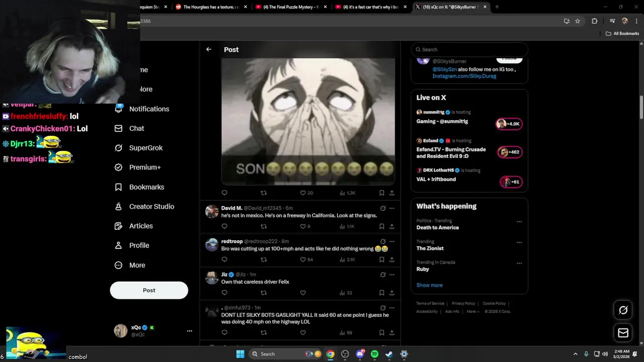Share the SON meme post
The width and height of the screenshot is (644, 362).
tap(392, 193)
